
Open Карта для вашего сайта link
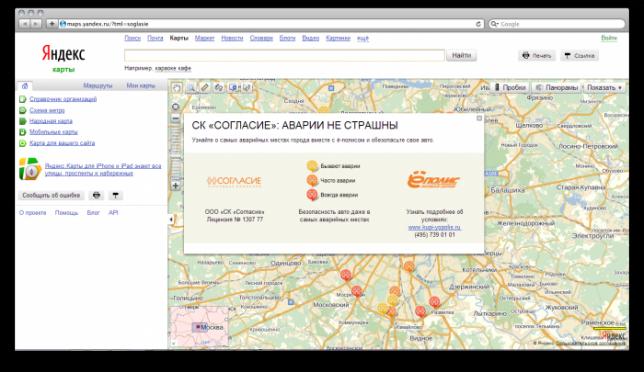[x=62, y=143]
